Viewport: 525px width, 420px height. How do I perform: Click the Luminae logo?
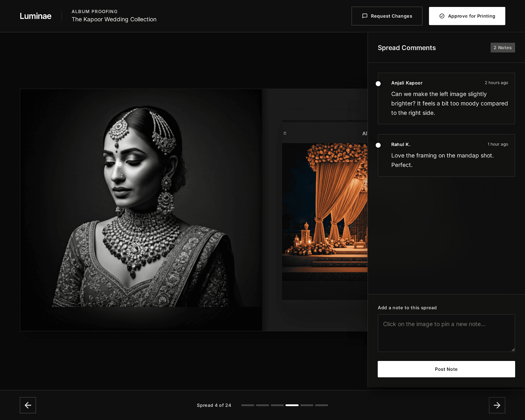pyautogui.click(x=35, y=16)
